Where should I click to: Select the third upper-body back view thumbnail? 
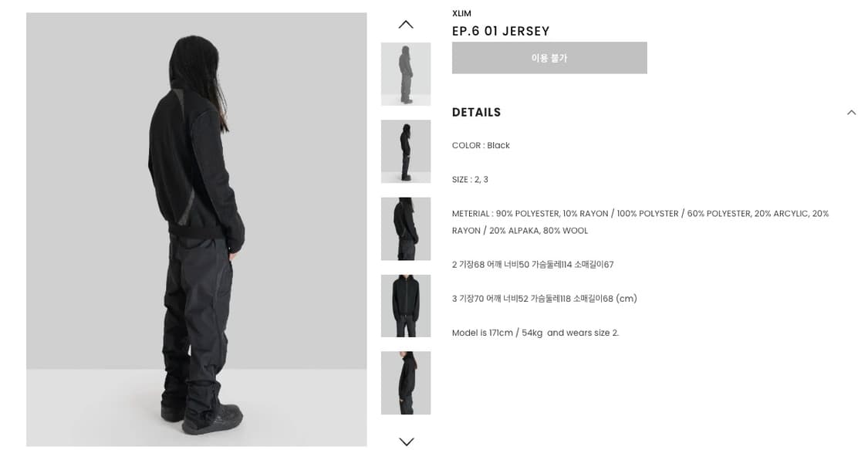406,228
